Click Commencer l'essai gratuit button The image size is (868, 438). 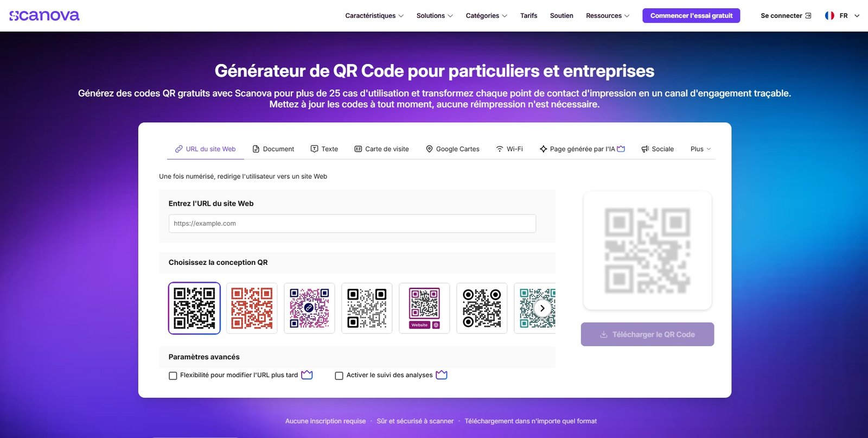(691, 16)
